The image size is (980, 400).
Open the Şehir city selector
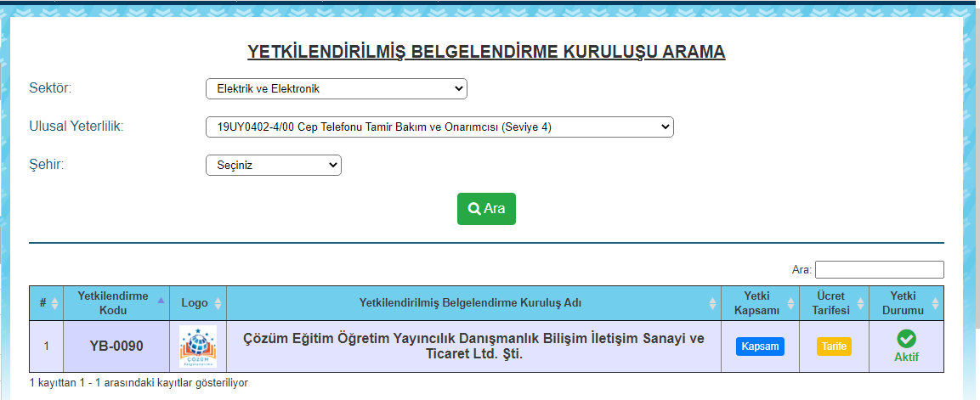click(274, 166)
